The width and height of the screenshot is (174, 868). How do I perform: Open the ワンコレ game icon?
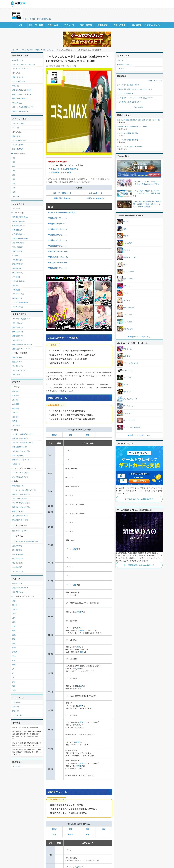120,236
